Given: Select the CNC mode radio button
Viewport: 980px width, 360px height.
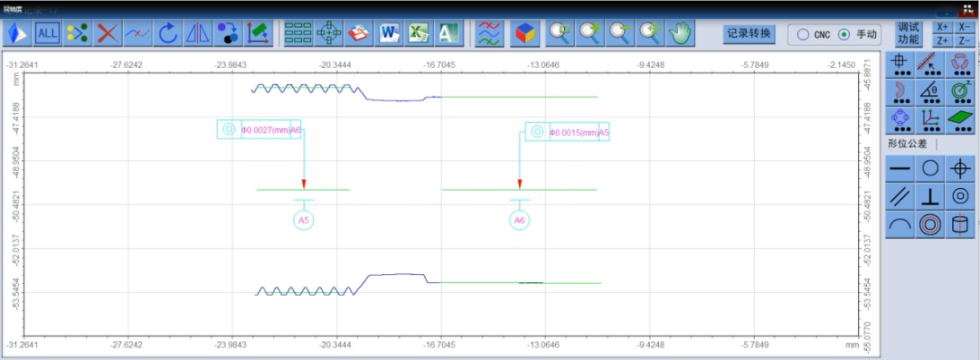Looking at the screenshot, I should tap(803, 34).
